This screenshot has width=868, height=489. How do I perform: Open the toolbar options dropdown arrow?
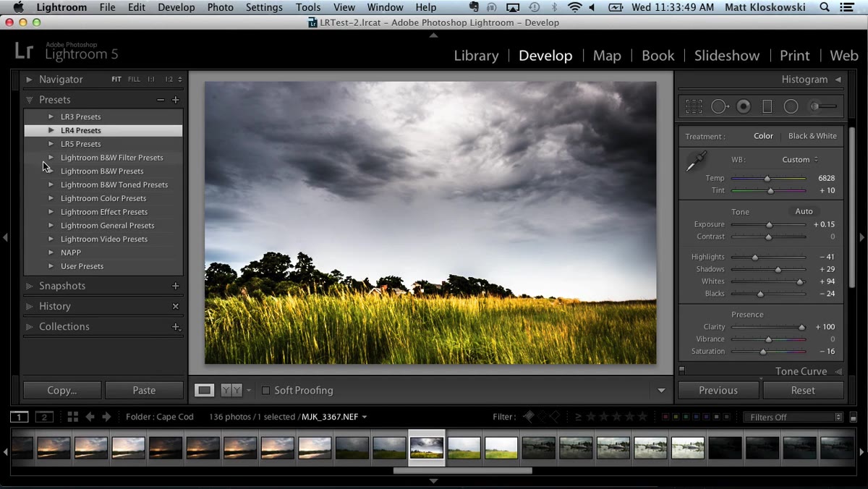click(661, 391)
